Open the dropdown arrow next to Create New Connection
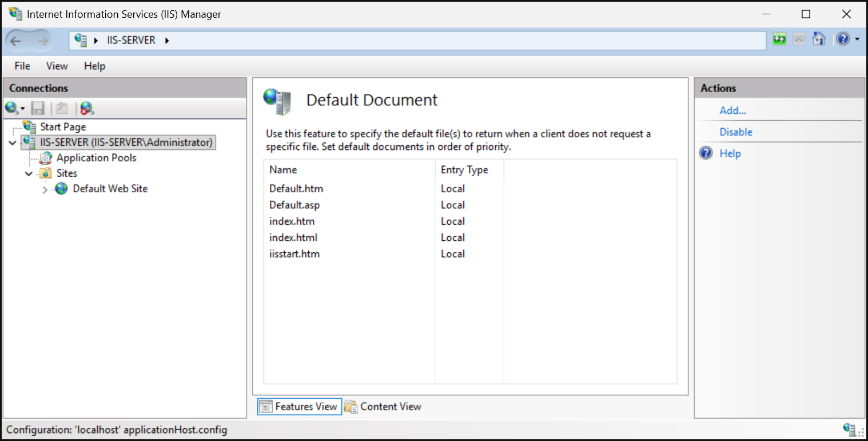Screen dimensions: 868x441 tap(23, 108)
